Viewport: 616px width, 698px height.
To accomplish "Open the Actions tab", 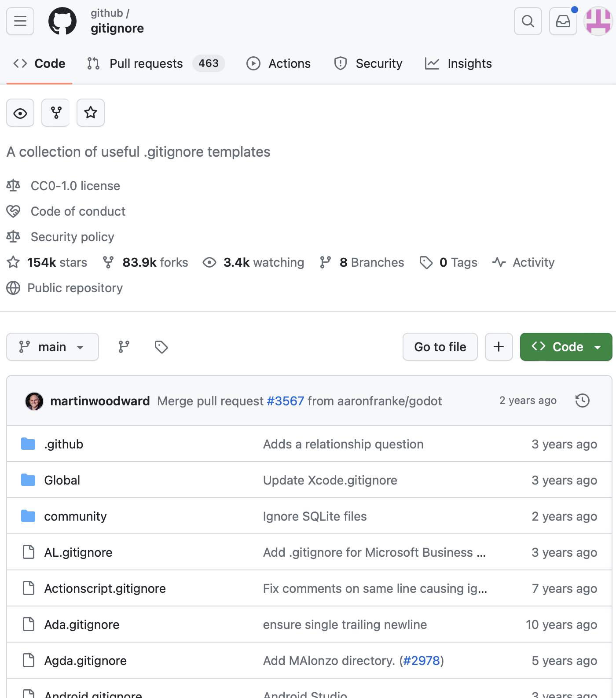I will pos(279,64).
